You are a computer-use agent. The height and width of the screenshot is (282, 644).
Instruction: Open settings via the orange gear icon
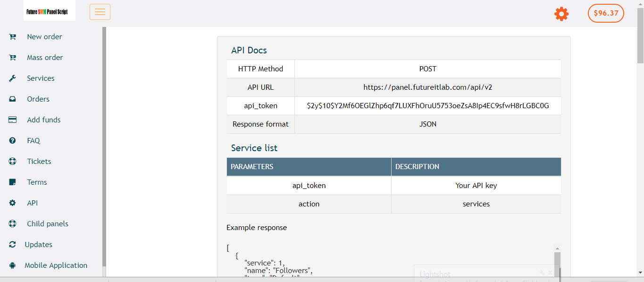point(561,14)
